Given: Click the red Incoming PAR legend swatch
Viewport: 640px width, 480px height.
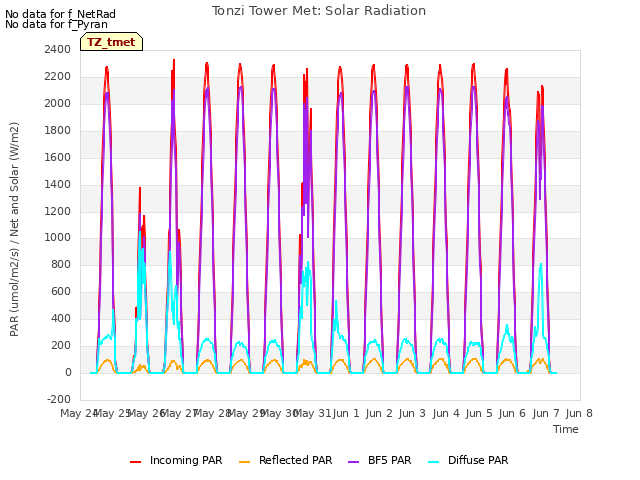Looking at the screenshot, I should (136, 462).
